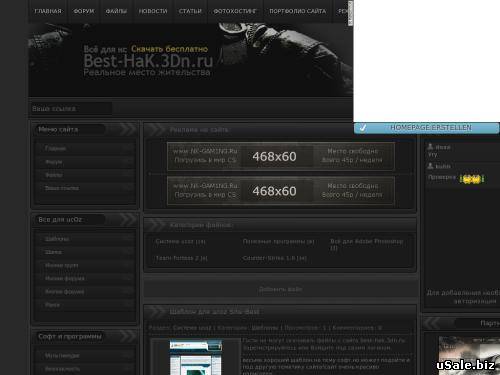Open НОВОСТИ in the top navigation
Viewport: 500px width, 375px height.
click(x=153, y=11)
